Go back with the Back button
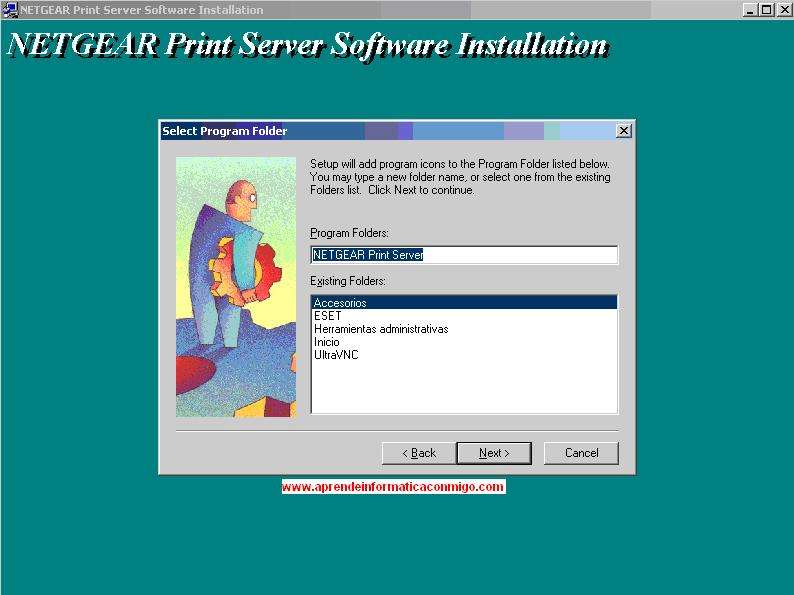Viewport: 794px width, 595px height. click(x=419, y=453)
